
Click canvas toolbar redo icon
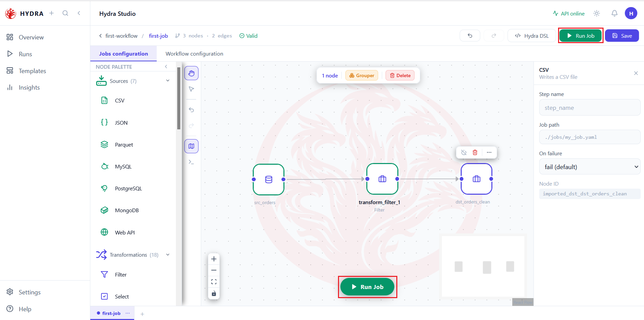click(x=191, y=126)
